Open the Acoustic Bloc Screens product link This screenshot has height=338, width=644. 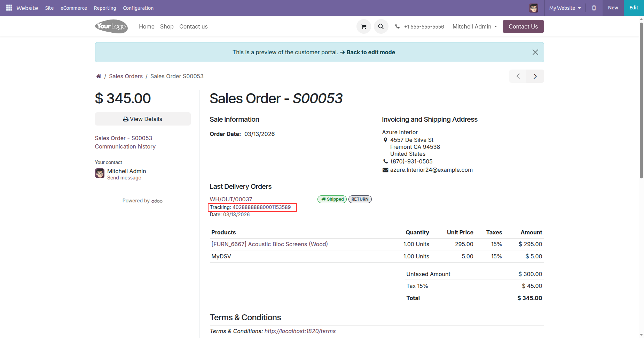click(269, 244)
